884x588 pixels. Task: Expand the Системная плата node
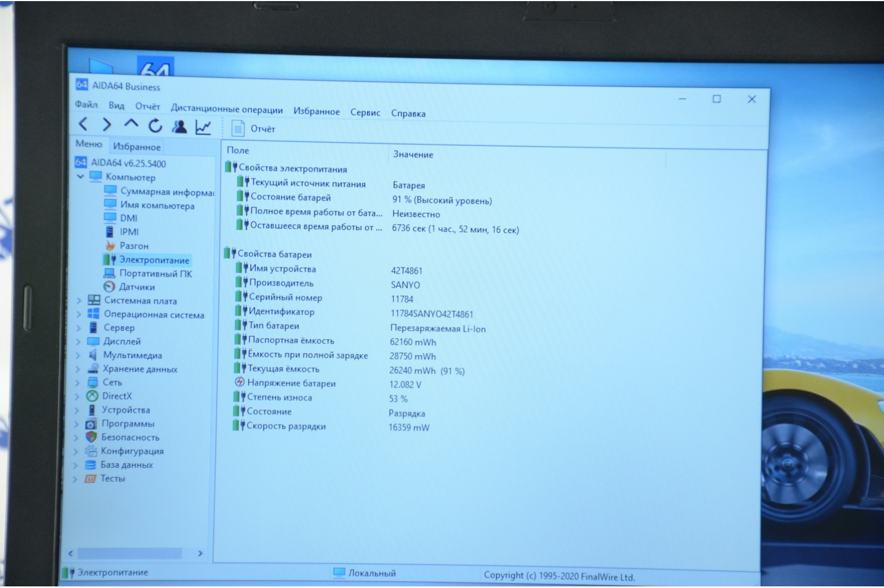(x=78, y=301)
